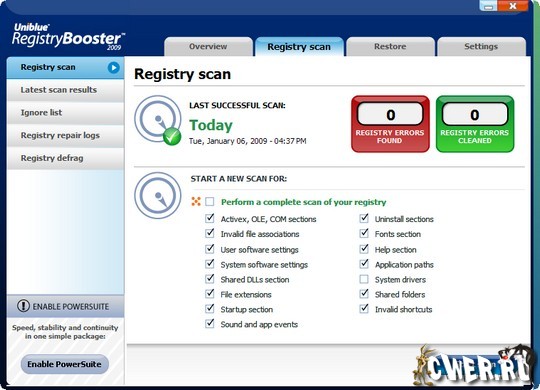
Task: Open the Ignore list sidebar item
Action: (x=65, y=113)
